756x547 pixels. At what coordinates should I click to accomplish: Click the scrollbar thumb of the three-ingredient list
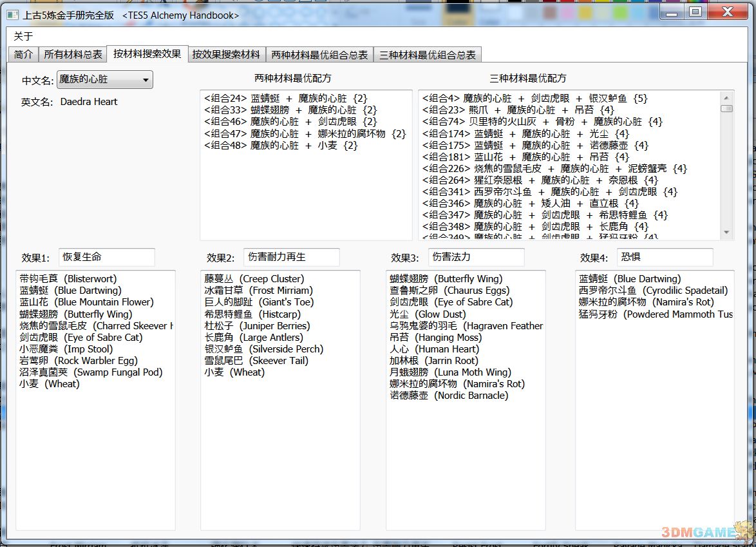726,108
